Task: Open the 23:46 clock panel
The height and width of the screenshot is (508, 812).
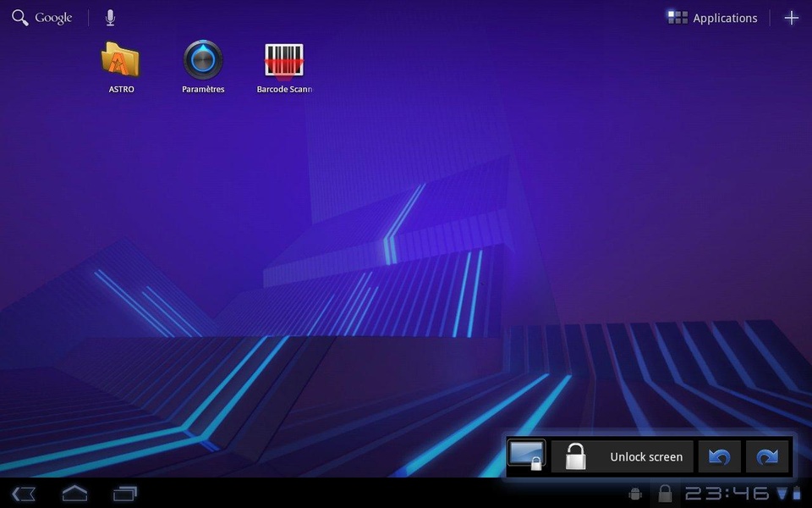Action: 727,494
